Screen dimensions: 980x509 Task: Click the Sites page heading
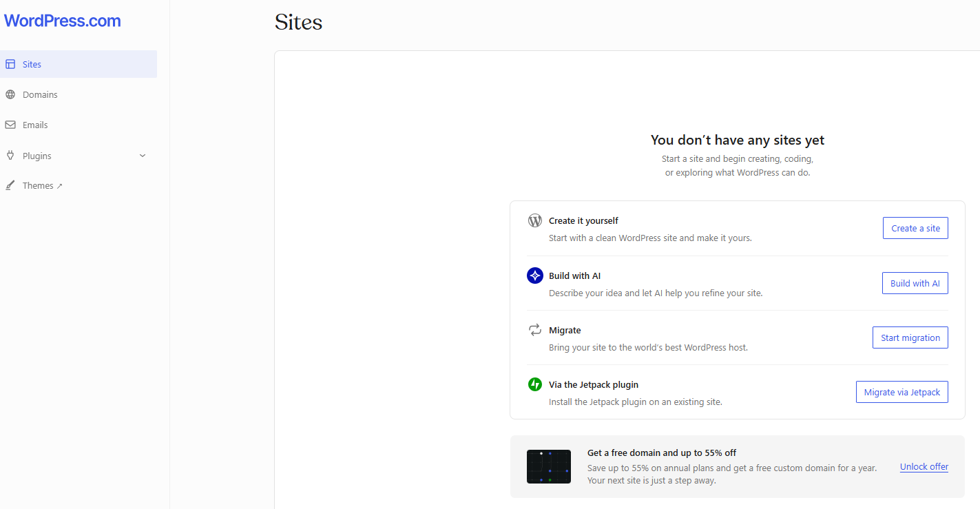click(x=298, y=22)
